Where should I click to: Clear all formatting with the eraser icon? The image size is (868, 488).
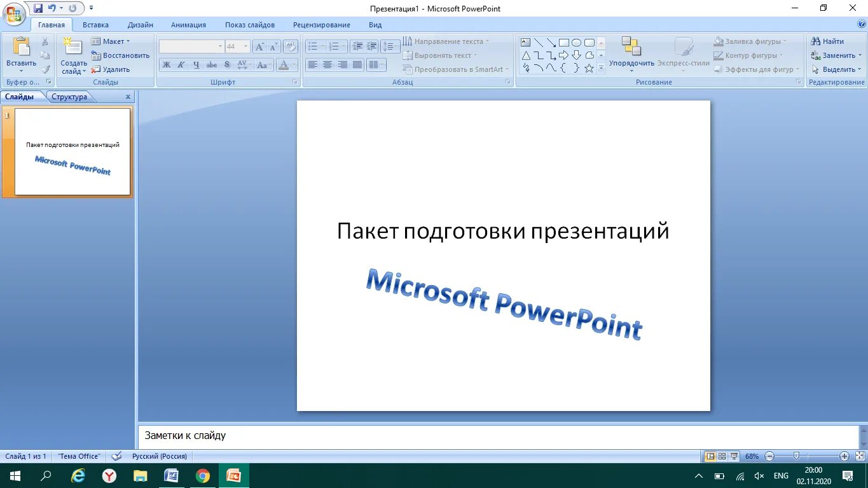click(x=291, y=46)
